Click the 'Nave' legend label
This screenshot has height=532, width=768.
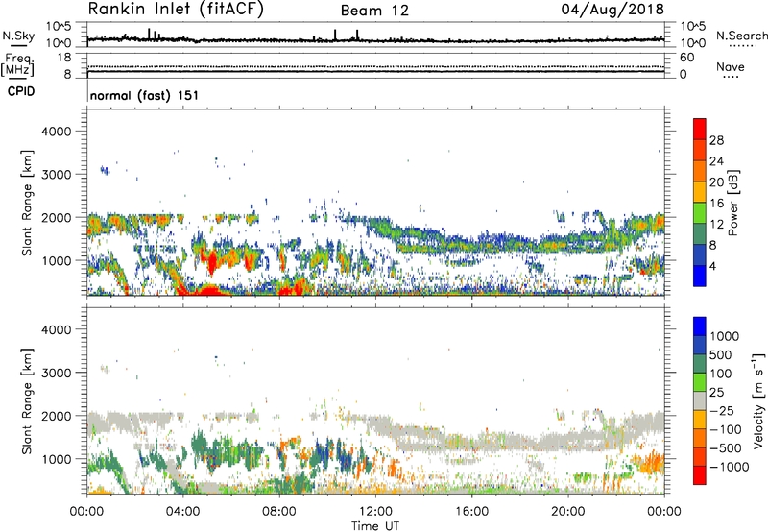point(731,66)
